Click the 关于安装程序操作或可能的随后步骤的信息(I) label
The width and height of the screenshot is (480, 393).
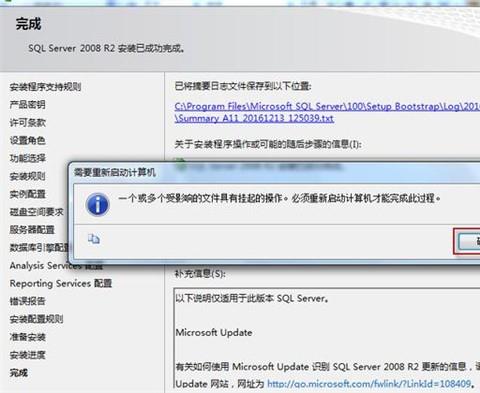(x=268, y=144)
